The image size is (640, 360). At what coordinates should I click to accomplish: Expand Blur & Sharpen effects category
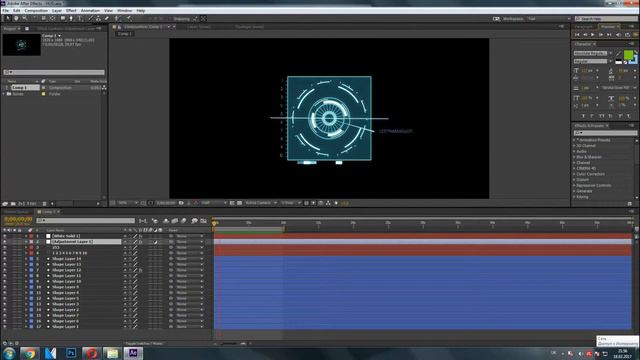(x=574, y=157)
